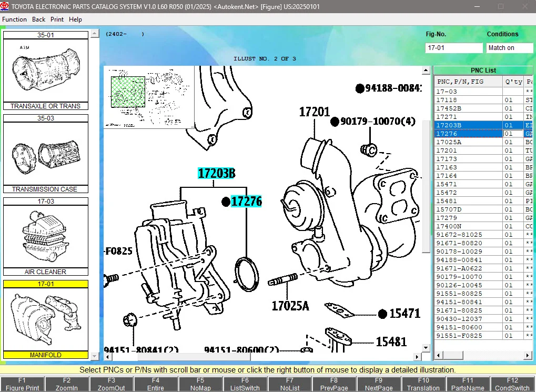
Task: Select the 35-03 Transmission Case thumbnail
Action: (46, 154)
